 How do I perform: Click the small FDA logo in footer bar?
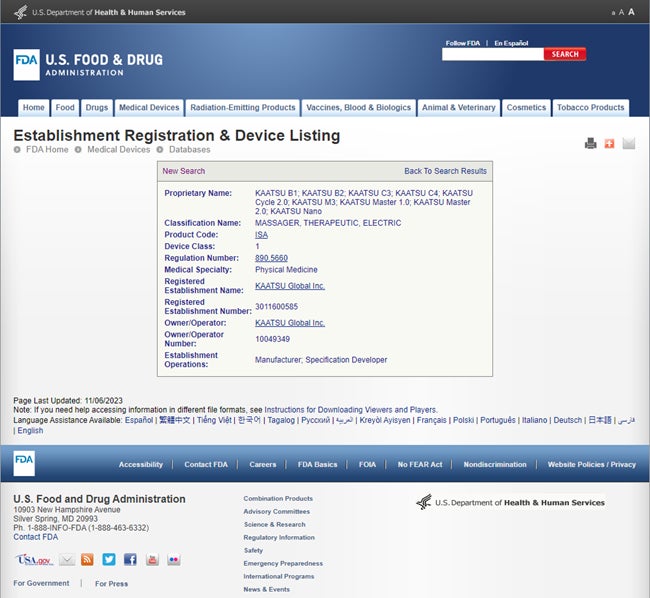click(x=24, y=463)
